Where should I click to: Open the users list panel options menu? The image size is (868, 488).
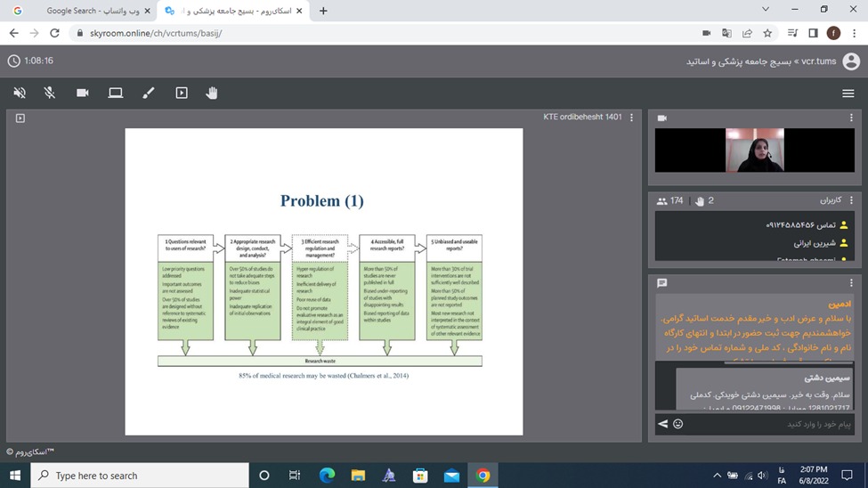[851, 200]
